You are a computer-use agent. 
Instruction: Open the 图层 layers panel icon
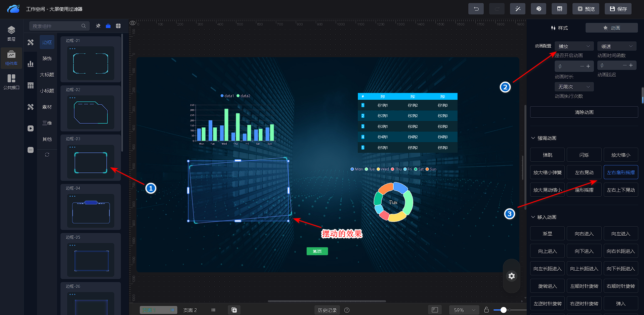(x=11, y=33)
